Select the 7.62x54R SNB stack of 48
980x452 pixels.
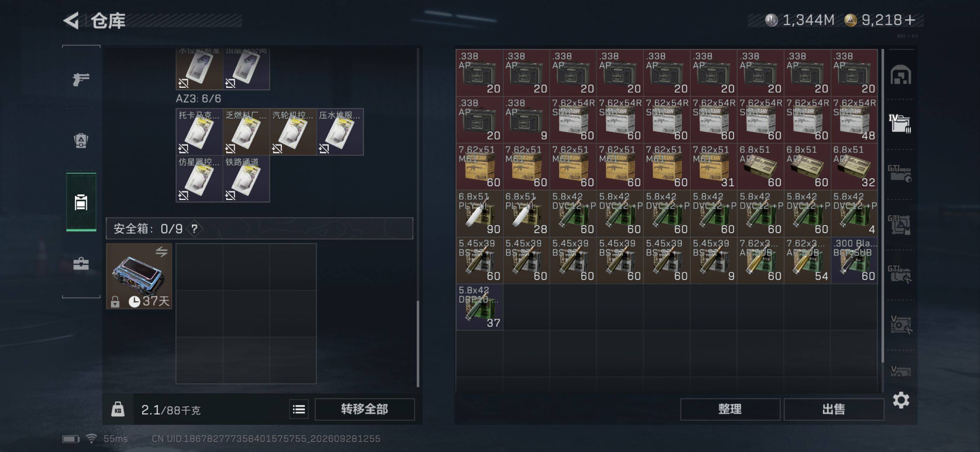pos(855,119)
